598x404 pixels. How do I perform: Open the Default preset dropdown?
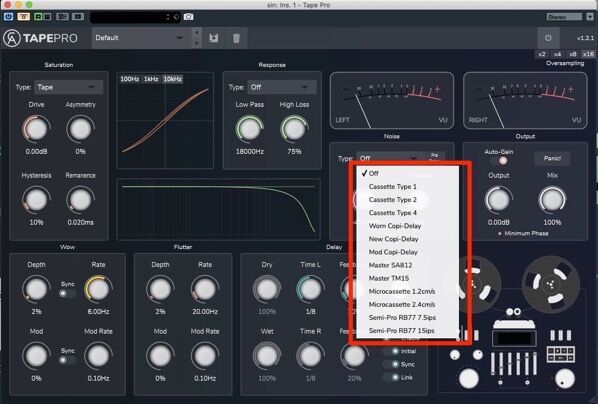tap(141, 38)
